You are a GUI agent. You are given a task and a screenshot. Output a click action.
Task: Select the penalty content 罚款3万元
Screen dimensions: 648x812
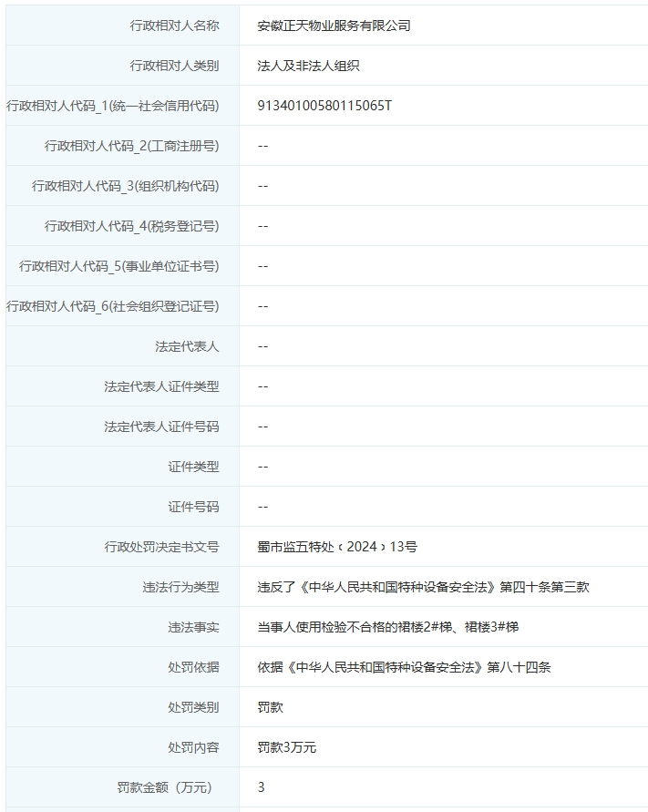(286, 748)
